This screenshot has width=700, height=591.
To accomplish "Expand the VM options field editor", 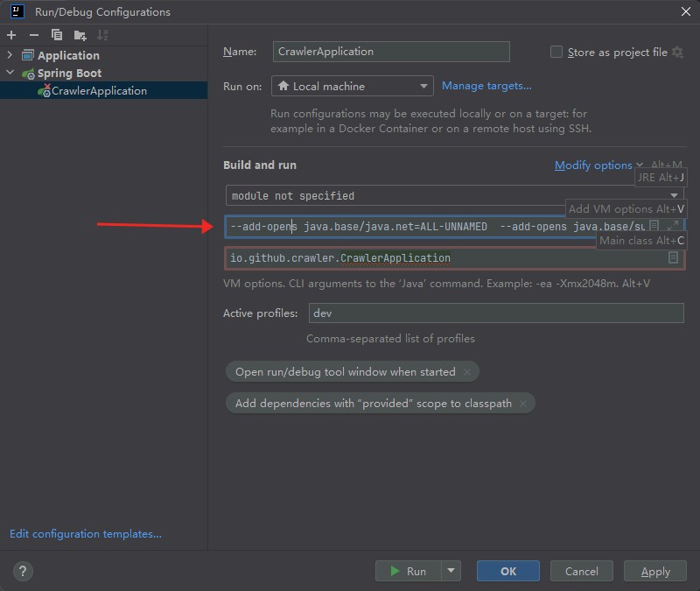I will [672, 226].
